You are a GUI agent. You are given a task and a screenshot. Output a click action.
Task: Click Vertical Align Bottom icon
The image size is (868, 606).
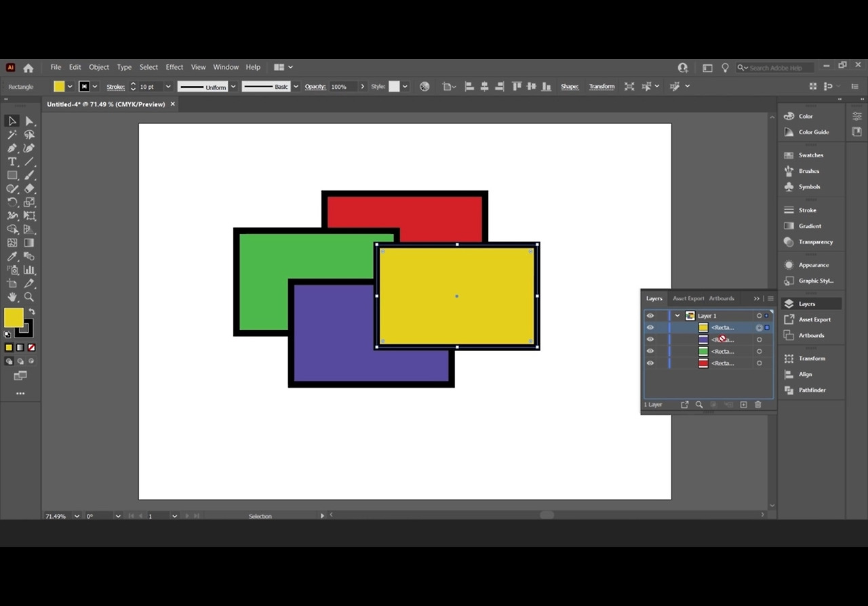(546, 87)
